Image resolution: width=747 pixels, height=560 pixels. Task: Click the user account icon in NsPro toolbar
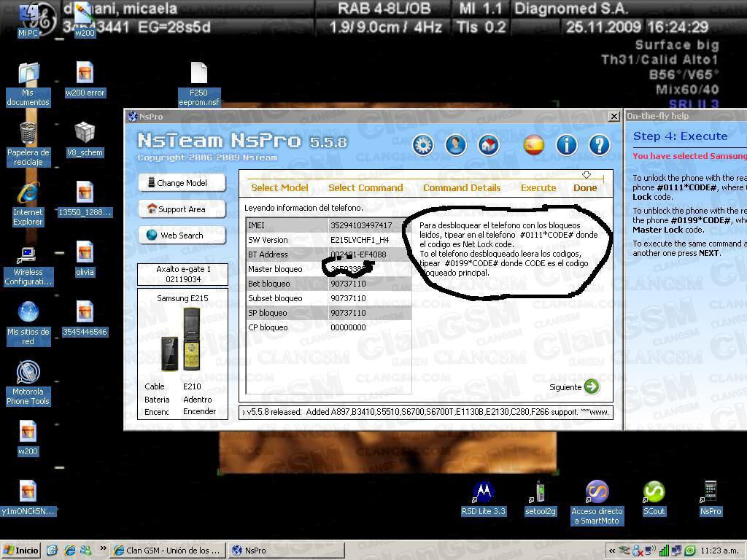pyautogui.click(x=455, y=145)
